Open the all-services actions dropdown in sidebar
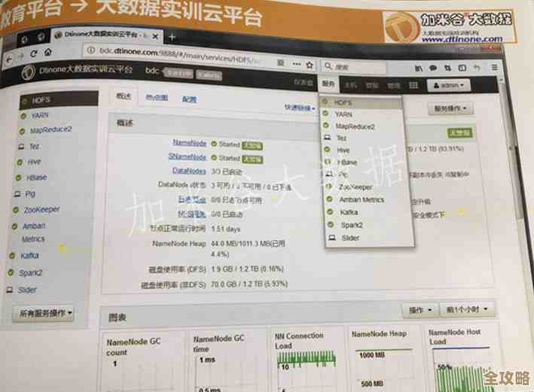Image resolution: width=534 pixels, height=392 pixels. tap(43, 313)
